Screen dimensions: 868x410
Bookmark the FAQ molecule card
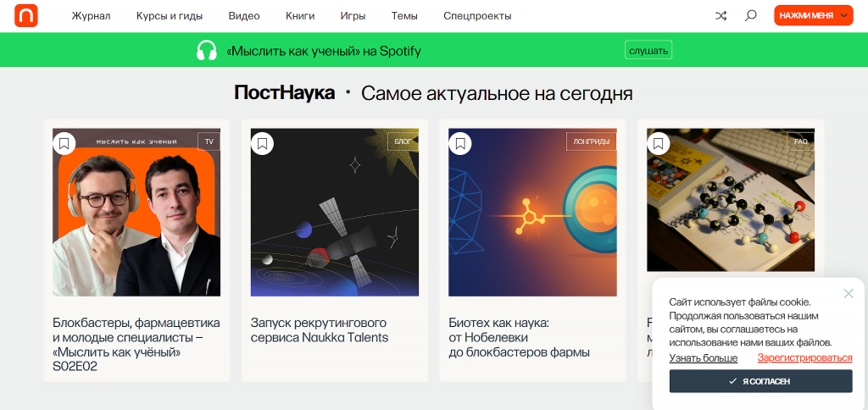658,143
